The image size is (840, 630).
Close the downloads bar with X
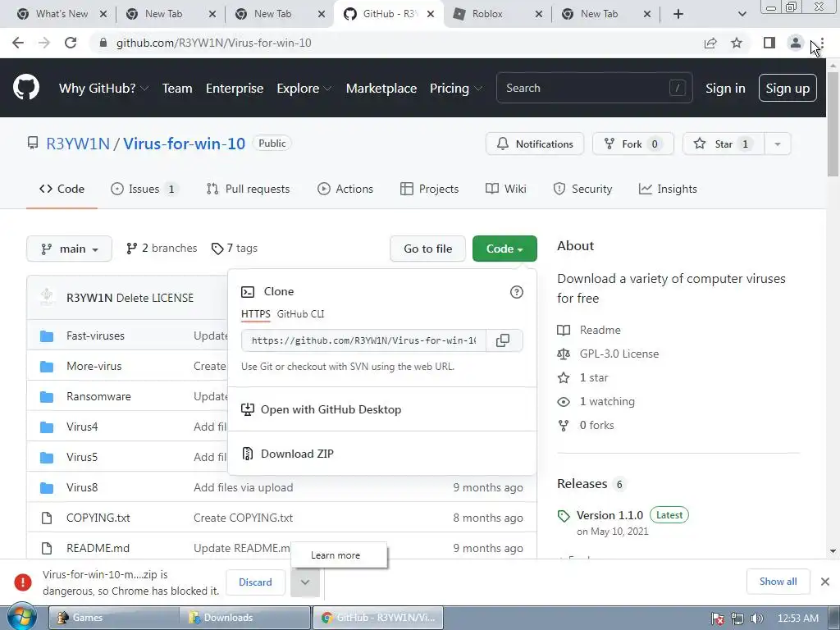(825, 582)
